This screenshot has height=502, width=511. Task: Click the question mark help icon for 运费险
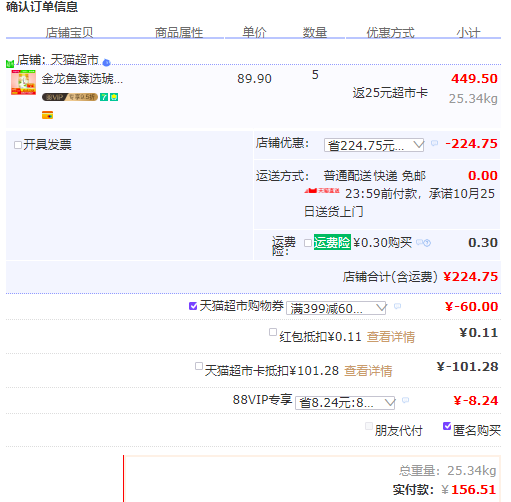[x=427, y=243]
